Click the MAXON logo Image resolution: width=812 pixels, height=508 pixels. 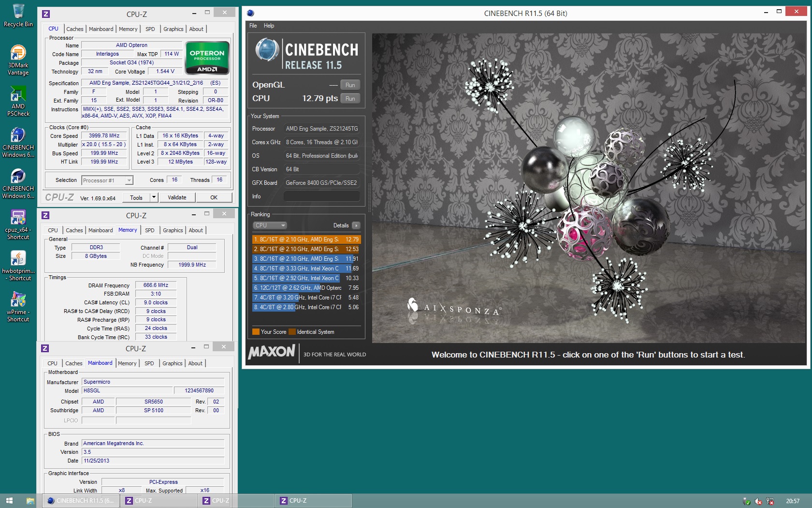(272, 352)
